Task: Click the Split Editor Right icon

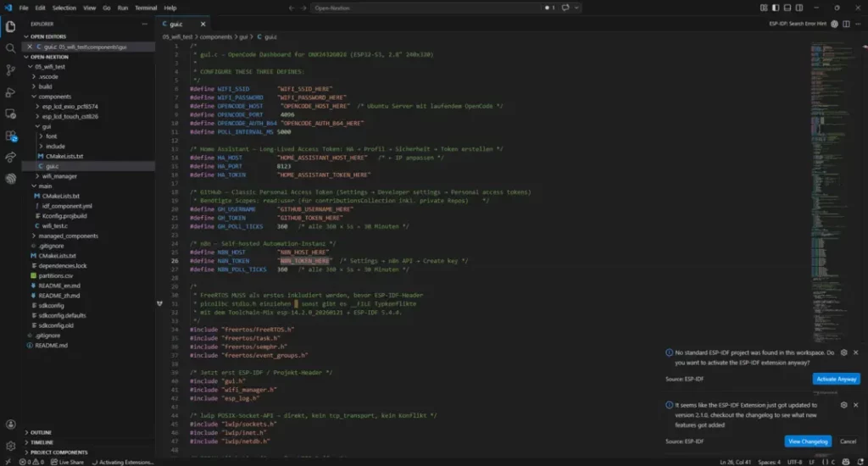Action: pyautogui.click(x=846, y=24)
